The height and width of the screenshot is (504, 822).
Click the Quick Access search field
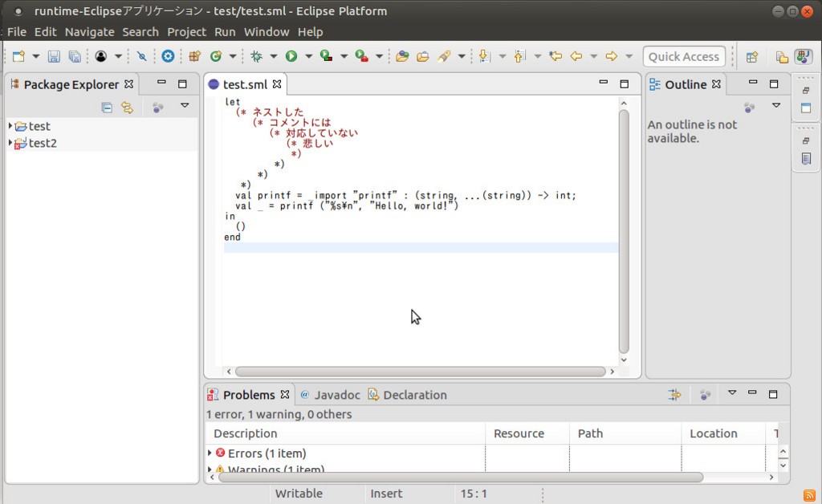click(x=684, y=57)
